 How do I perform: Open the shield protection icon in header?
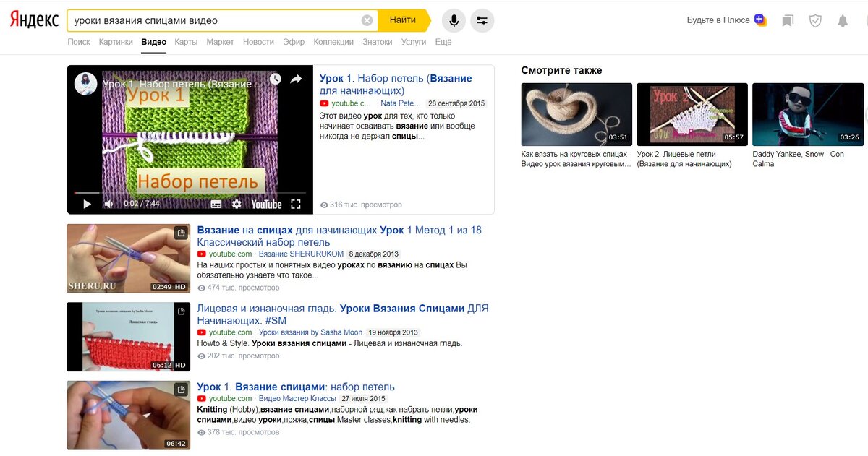pos(815,20)
